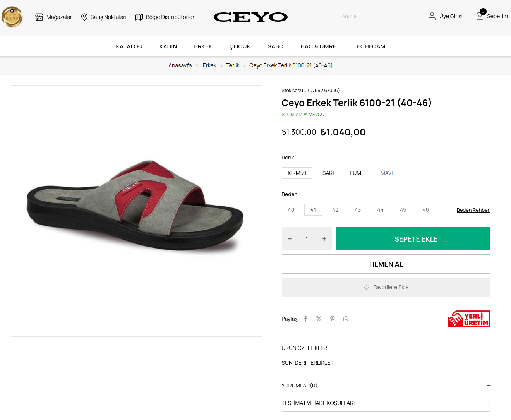511x420 pixels.
Task: Choose size 41
Action: pyautogui.click(x=313, y=210)
